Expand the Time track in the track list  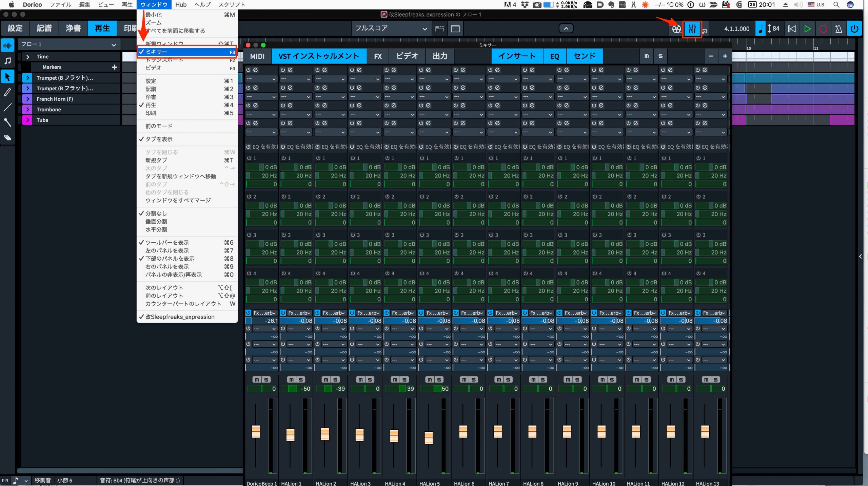(28, 57)
